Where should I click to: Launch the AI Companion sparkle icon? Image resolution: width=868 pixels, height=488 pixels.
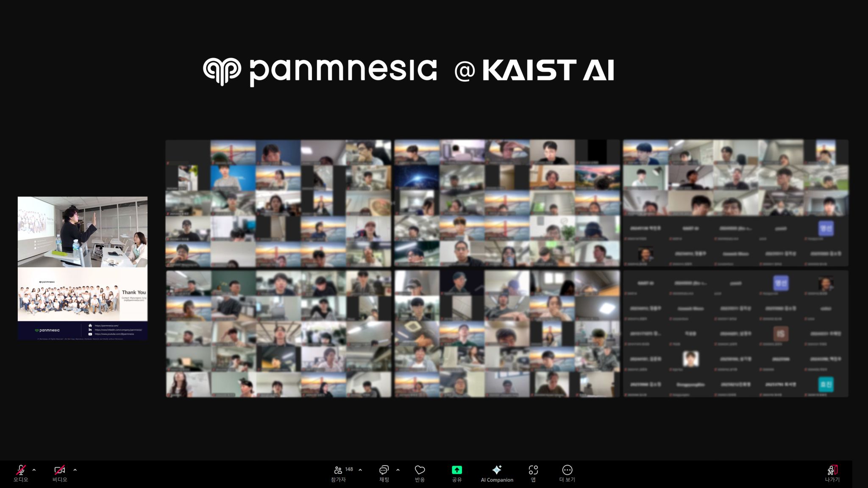[x=497, y=470]
